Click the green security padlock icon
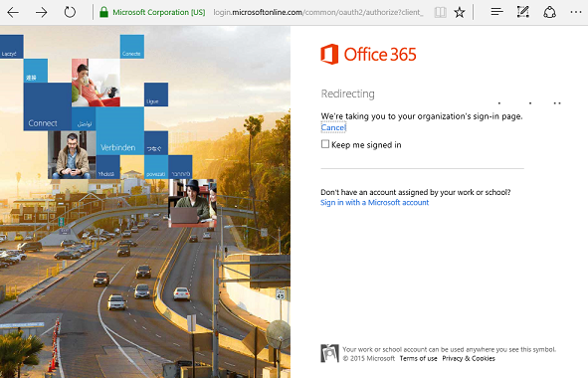Image resolution: width=588 pixels, height=378 pixels. (103, 12)
